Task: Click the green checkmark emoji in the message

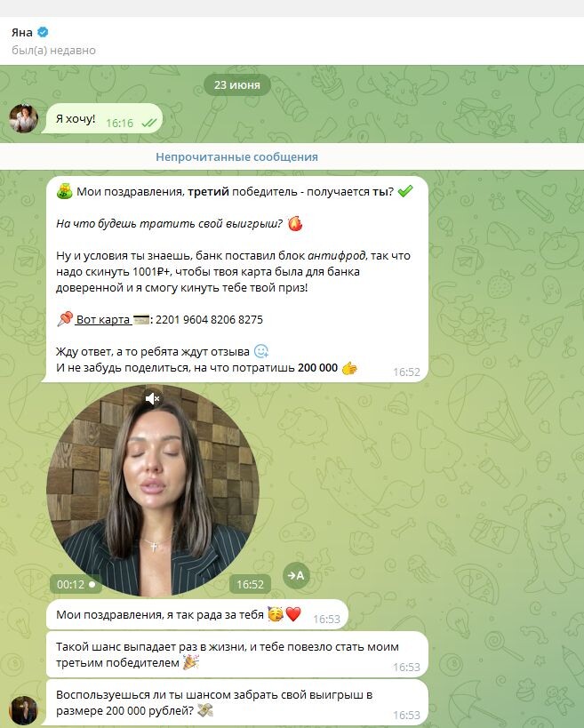Action: click(x=405, y=191)
